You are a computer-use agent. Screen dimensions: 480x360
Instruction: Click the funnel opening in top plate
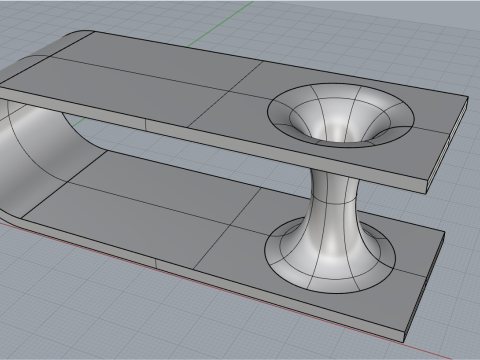[341, 115]
